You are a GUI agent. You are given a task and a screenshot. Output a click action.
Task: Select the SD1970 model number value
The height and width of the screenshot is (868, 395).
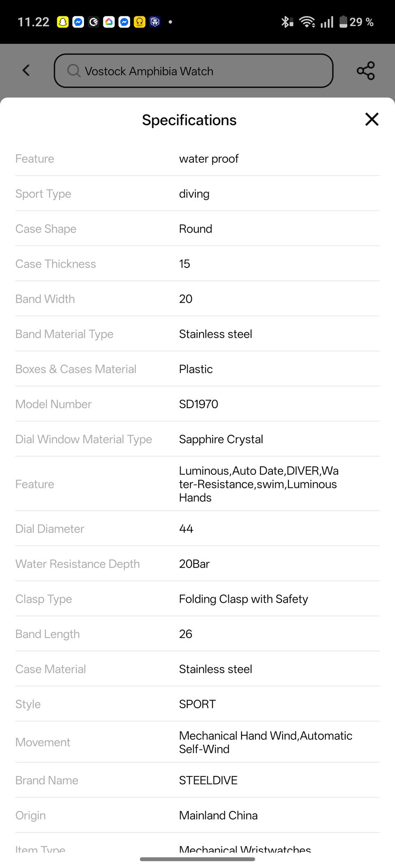point(199,404)
